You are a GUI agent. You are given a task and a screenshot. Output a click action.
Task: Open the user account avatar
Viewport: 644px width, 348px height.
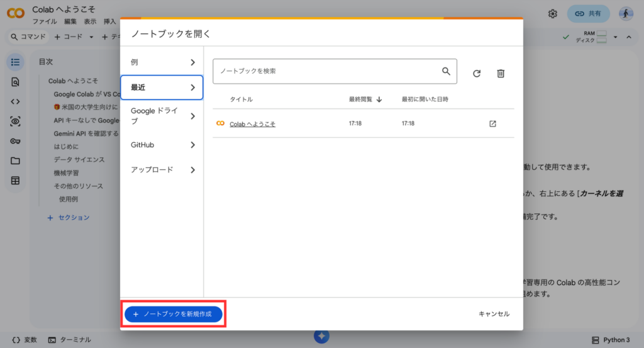[x=626, y=14]
